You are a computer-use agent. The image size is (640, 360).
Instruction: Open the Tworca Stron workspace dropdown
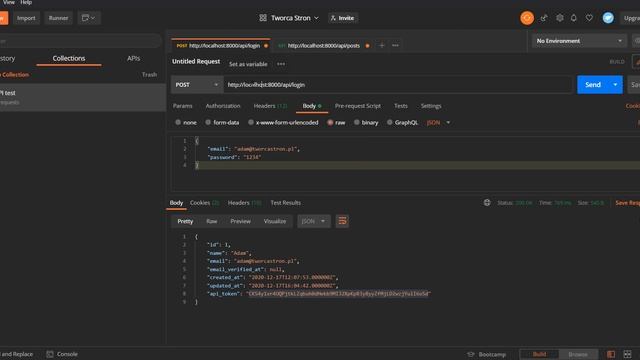pos(294,18)
